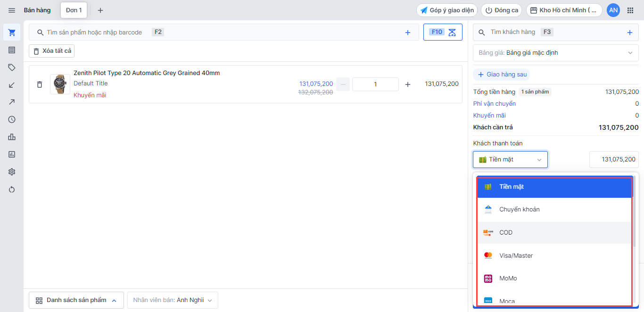The width and height of the screenshot is (644, 312).
Task: Add a new order tab with plus
Action: pos(100,10)
